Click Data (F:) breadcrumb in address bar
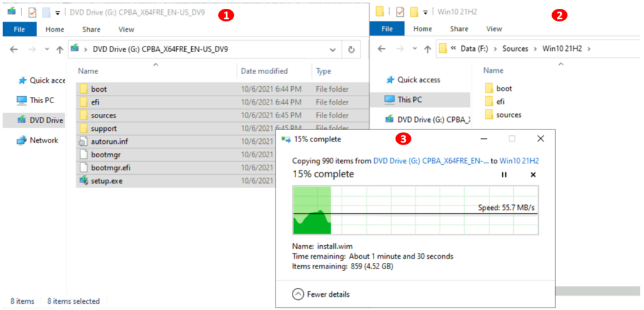The image size is (644, 310). pyautogui.click(x=474, y=49)
